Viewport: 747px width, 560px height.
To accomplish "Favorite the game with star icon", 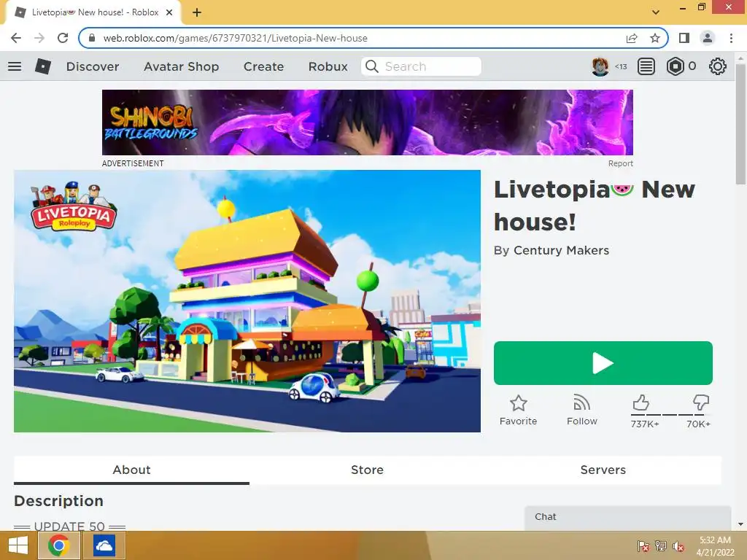I will (519, 402).
